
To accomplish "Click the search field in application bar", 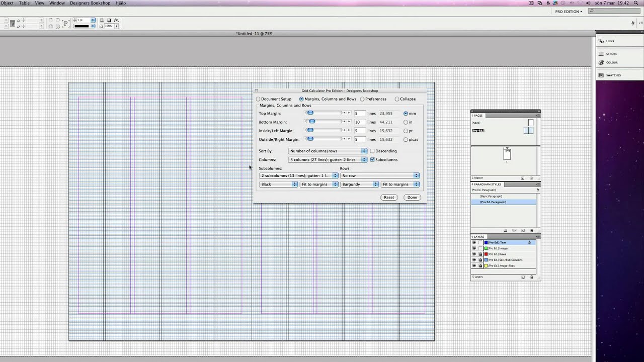I will point(615,11).
